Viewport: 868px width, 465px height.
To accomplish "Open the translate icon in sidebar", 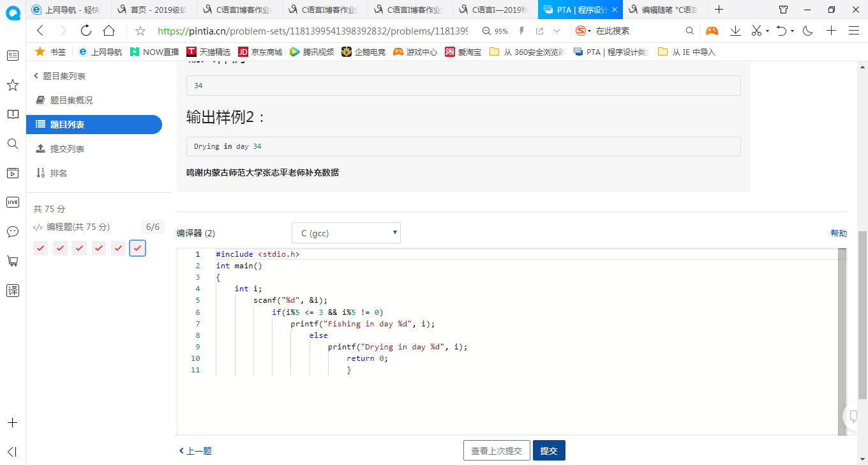I will [x=12, y=290].
